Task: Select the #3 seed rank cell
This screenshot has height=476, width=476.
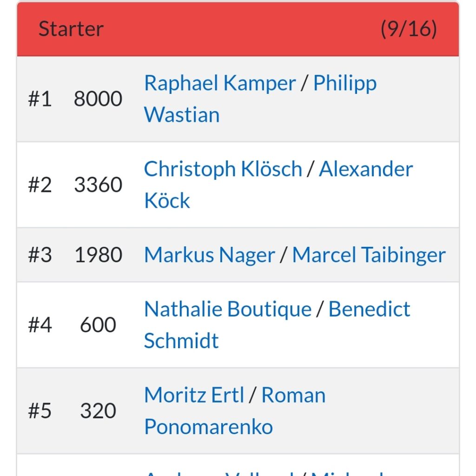Action: coord(40,255)
